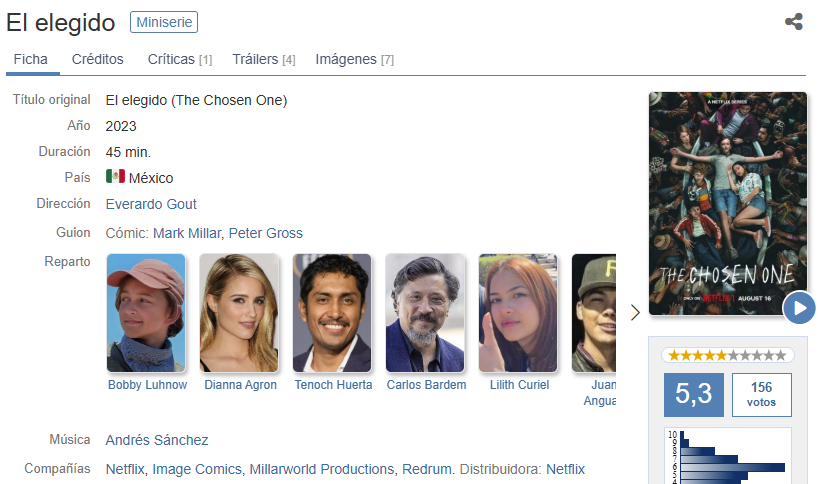This screenshot has width=820, height=484.
Task: Open The Chosen One poster image
Action: coord(728,204)
